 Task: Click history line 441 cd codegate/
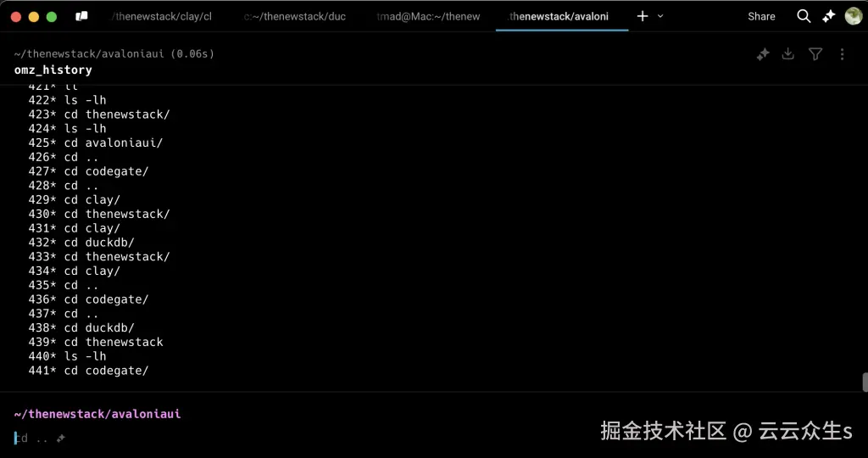(x=88, y=371)
